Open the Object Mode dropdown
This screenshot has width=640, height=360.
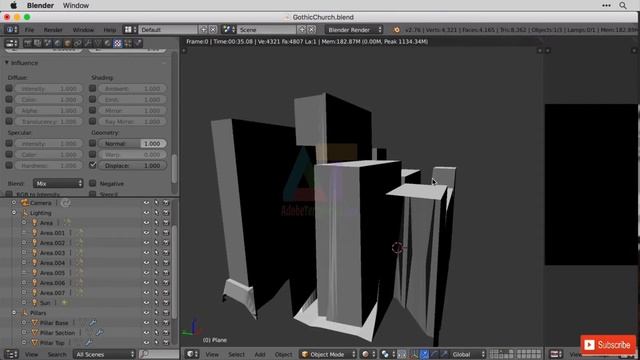328,354
